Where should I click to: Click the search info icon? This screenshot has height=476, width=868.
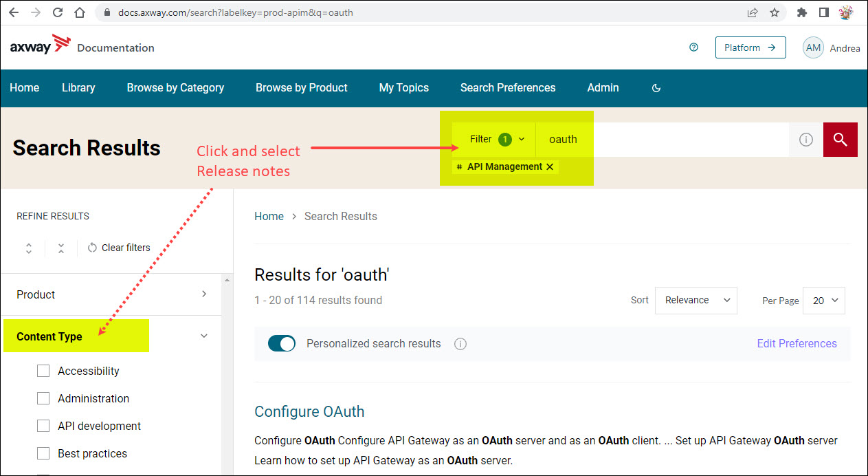[806, 140]
